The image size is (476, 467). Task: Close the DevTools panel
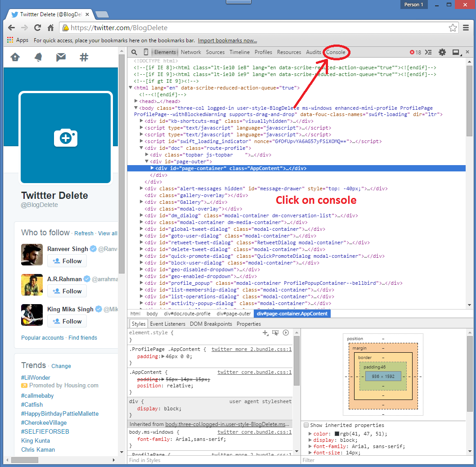pos(467,52)
